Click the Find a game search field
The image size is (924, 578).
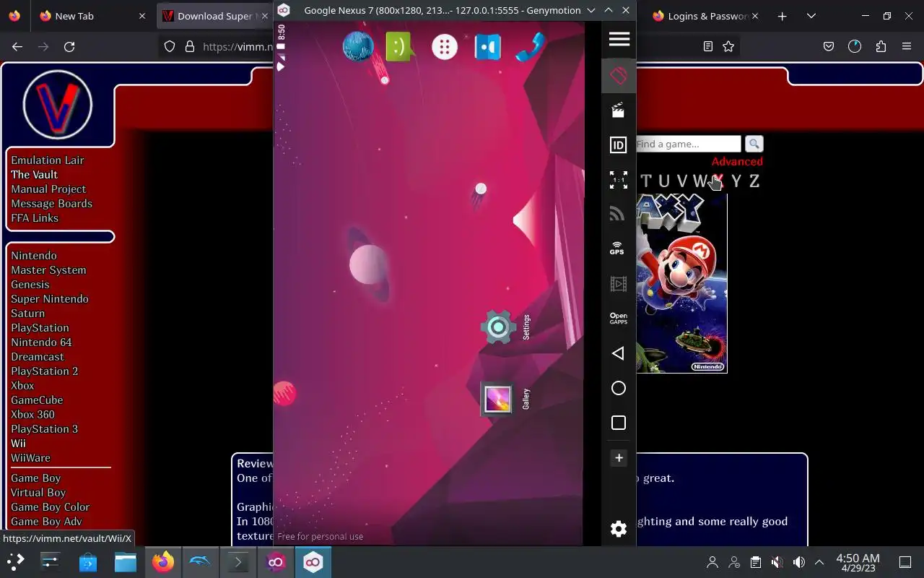[x=688, y=144]
